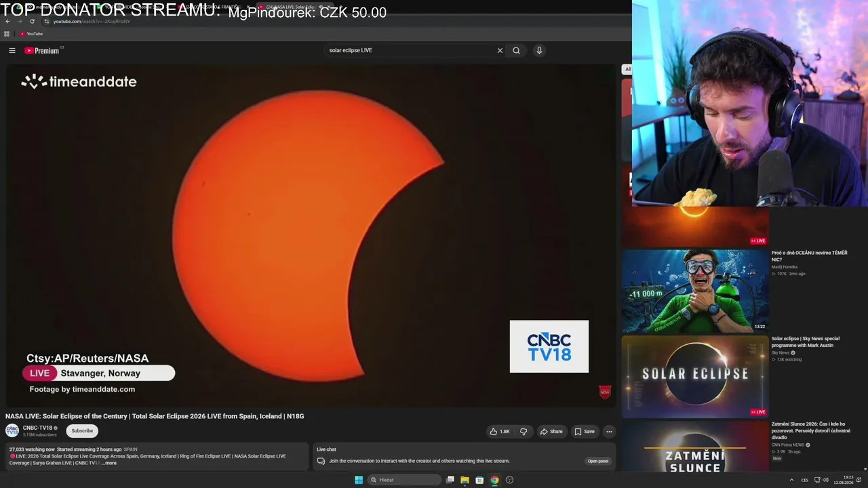The image size is (868, 488).
Task: Show hidden system tray icons chevron
Action: click(x=791, y=480)
